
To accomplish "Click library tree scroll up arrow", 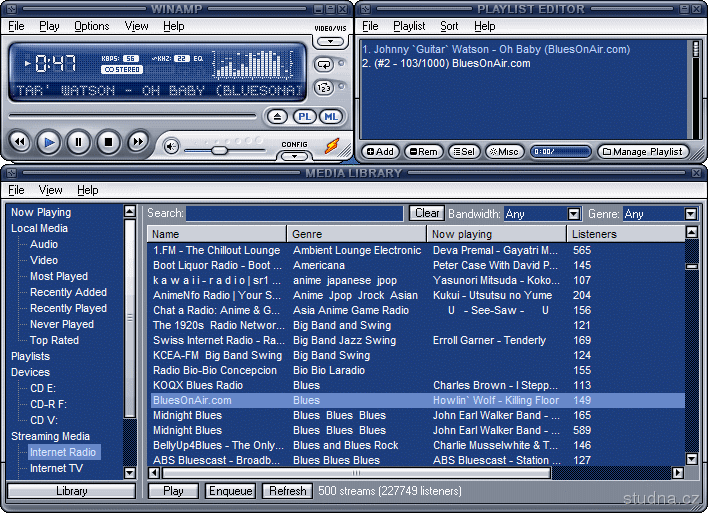I will pos(130,211).
